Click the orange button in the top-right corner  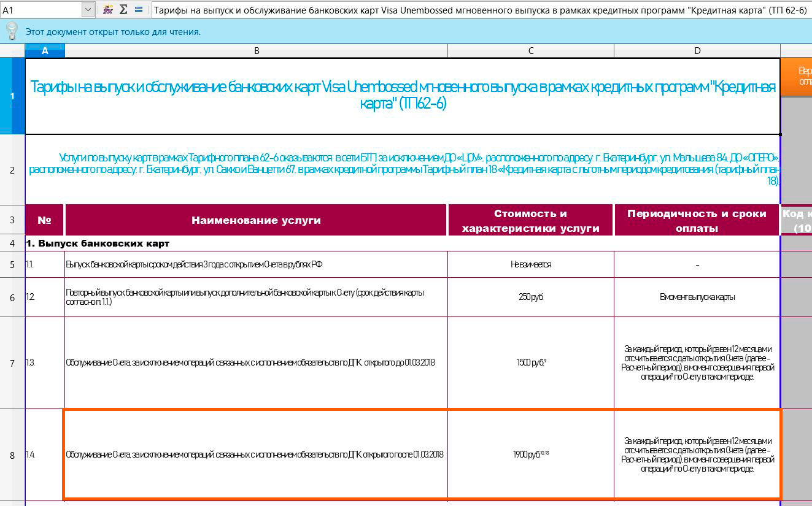[796, 77]
